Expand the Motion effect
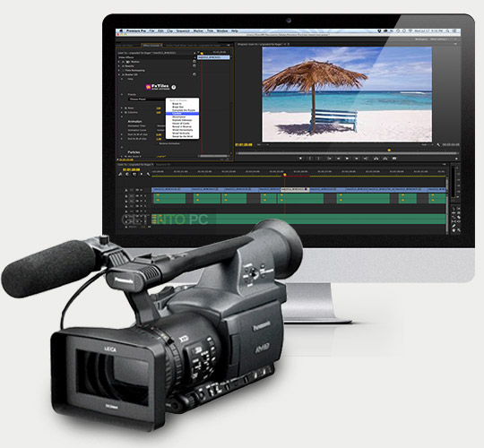Image resolution: width=484 pixels, height=448 pixels. [x=119, y=62]
